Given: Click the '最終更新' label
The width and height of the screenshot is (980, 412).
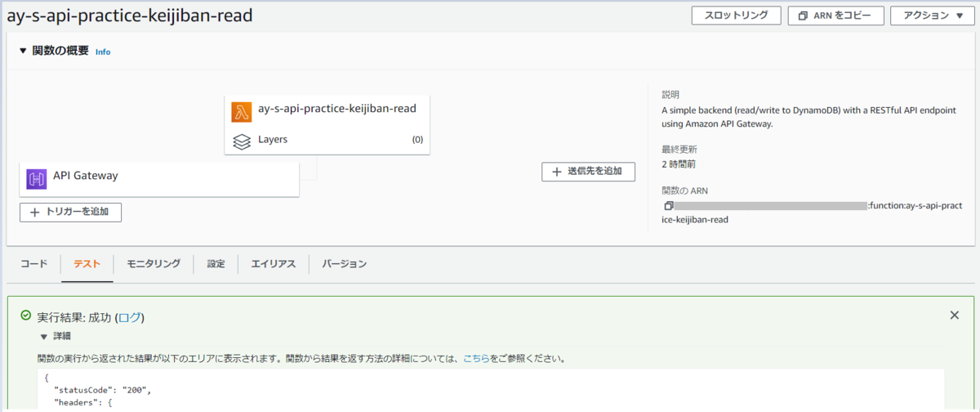Looking at the screenshot, I should 679,150.
